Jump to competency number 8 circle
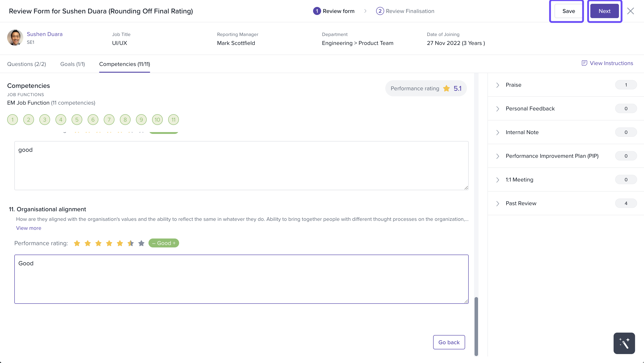The image size is (644, 363). [125, 120]
